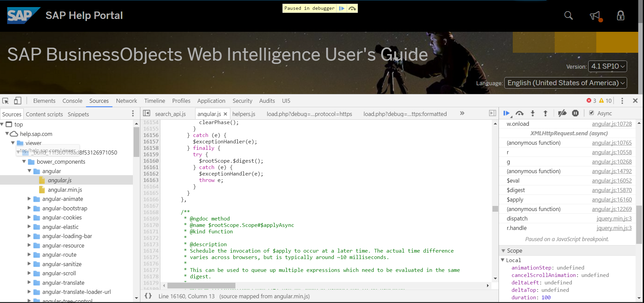Click the lock sign-in icon

point(621,16)
